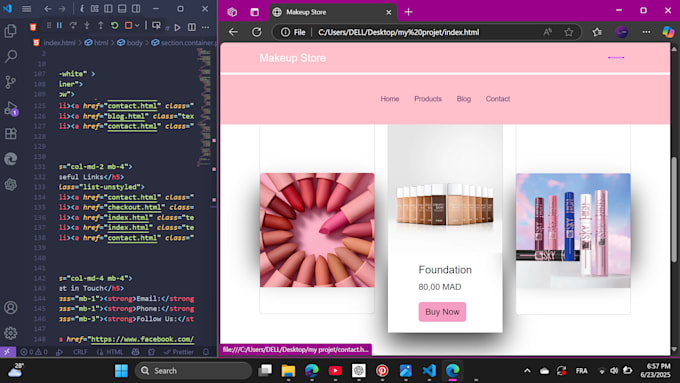
Task: Open the VS Code Accounts menu
Action: tap(10, 308)
